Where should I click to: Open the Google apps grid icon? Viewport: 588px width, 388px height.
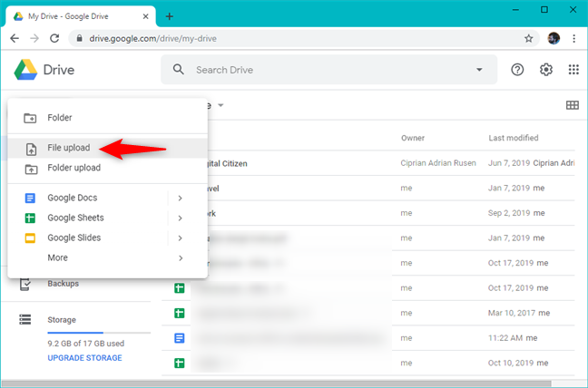pyautogui.click(x=573, y=70)
